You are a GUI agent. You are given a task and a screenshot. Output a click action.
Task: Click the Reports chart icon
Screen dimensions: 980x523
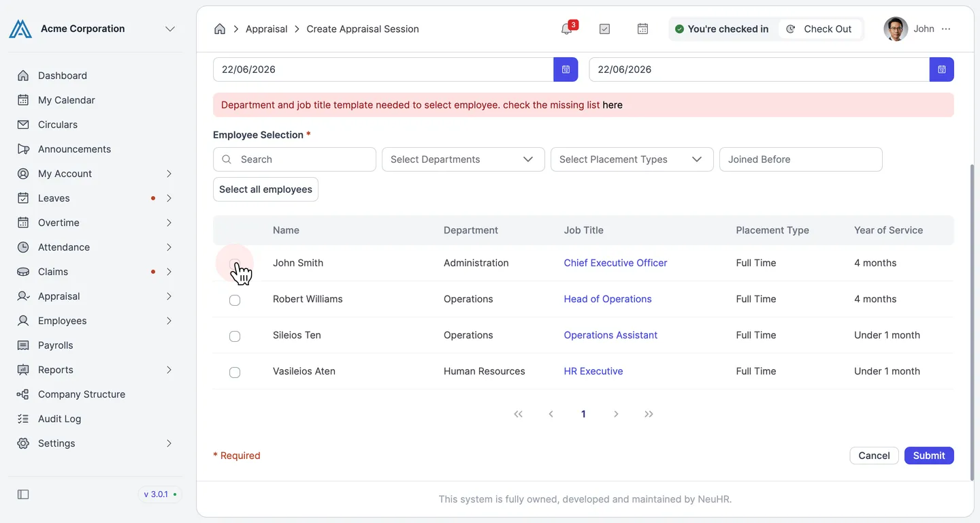click(x=23, y=370)
